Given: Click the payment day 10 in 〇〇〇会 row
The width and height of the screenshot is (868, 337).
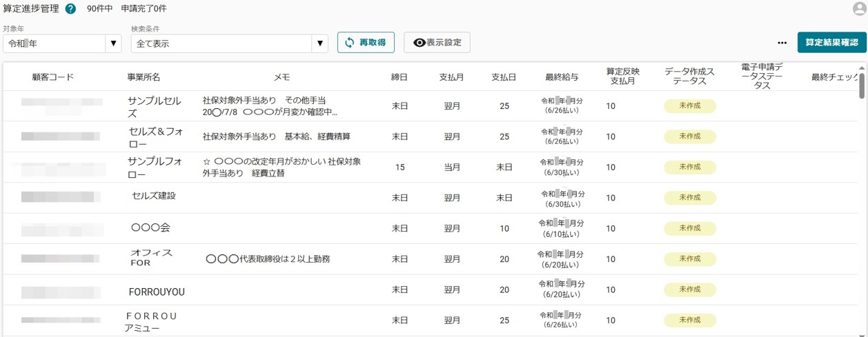Looking at the screenshot, I should click(504, 229).
